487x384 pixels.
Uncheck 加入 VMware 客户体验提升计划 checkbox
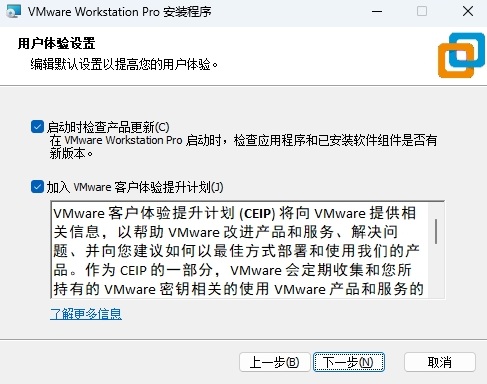tap(37, 187)
